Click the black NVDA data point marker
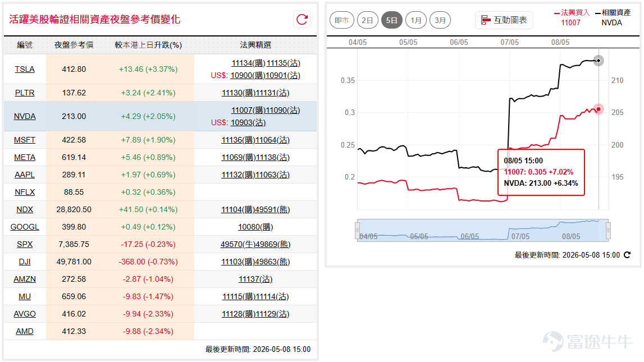This screenshot has width=644, height=362. pos(599,61)
